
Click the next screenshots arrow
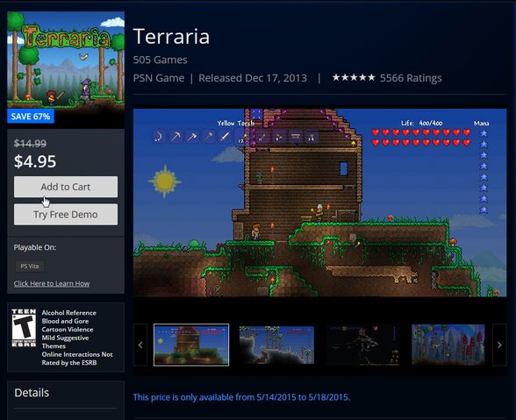(x=499, y=345)
